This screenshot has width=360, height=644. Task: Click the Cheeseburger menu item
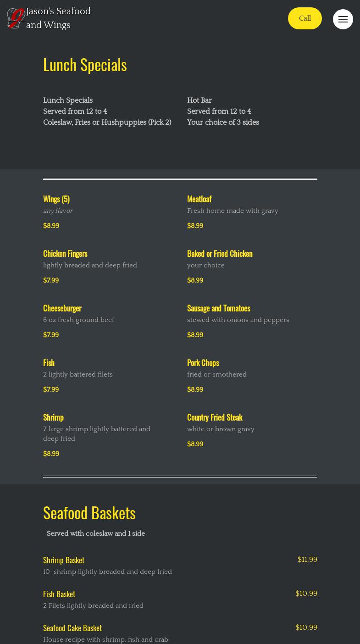[x=62, y=308]
